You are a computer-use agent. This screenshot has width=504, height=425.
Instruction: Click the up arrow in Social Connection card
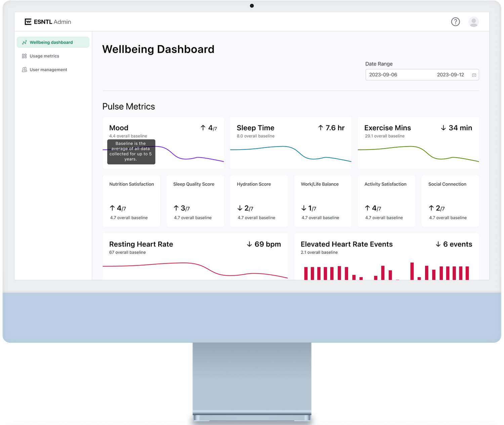pyautogui.click(x=431, y=208)
